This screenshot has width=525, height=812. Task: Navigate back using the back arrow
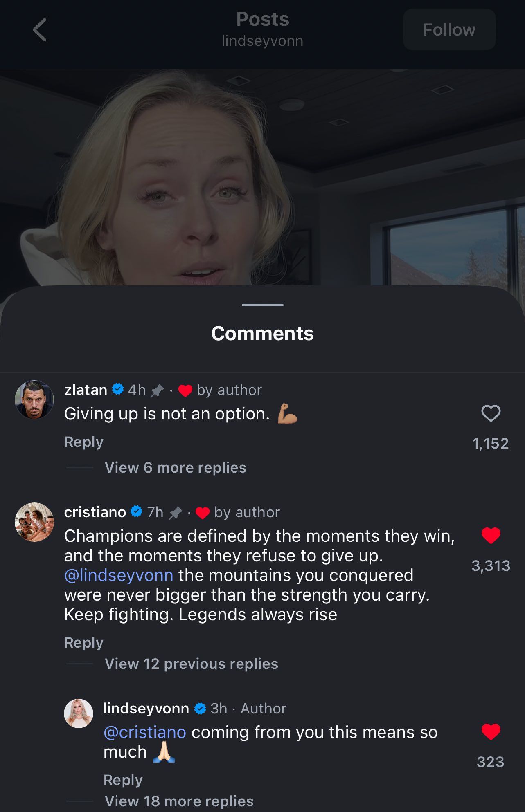click(39, 30)
